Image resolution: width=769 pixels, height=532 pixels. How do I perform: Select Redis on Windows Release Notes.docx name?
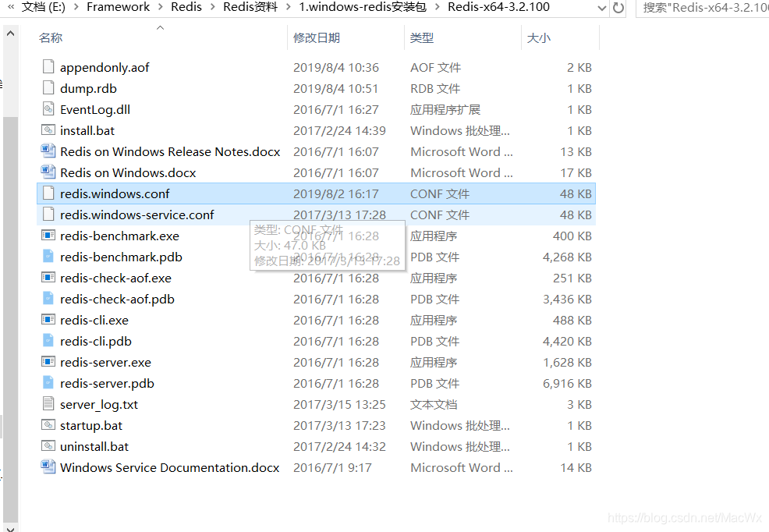pyautogui.click(x=170, y=152)
